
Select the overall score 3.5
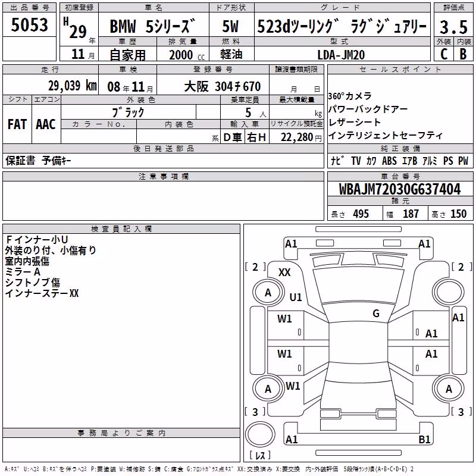[x=453, y=27]
